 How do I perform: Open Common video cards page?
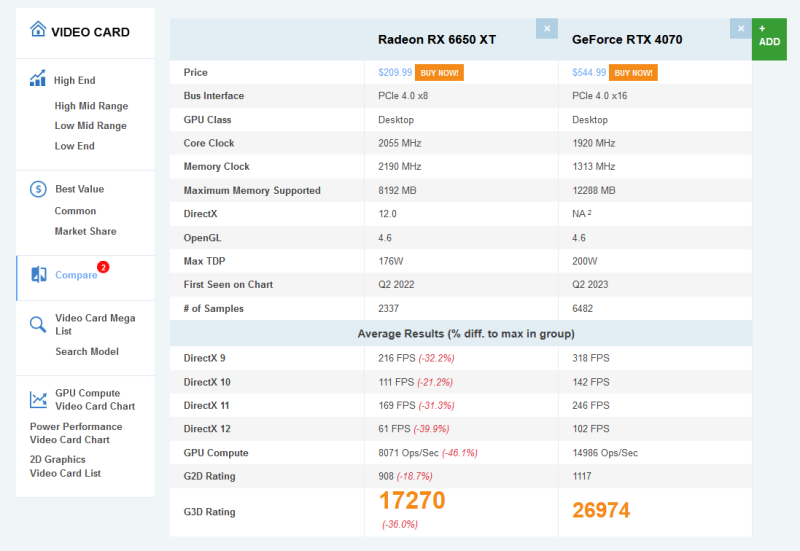point(75,211)
